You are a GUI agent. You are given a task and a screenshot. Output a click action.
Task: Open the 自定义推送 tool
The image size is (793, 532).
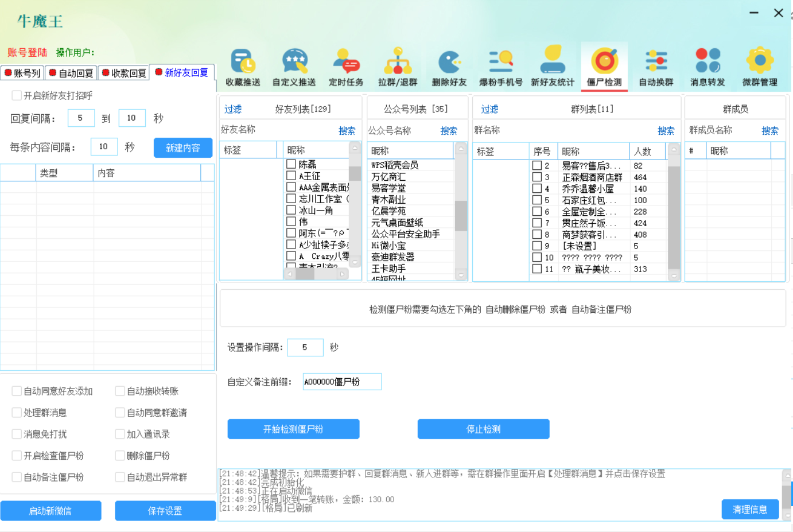(294, 67)
